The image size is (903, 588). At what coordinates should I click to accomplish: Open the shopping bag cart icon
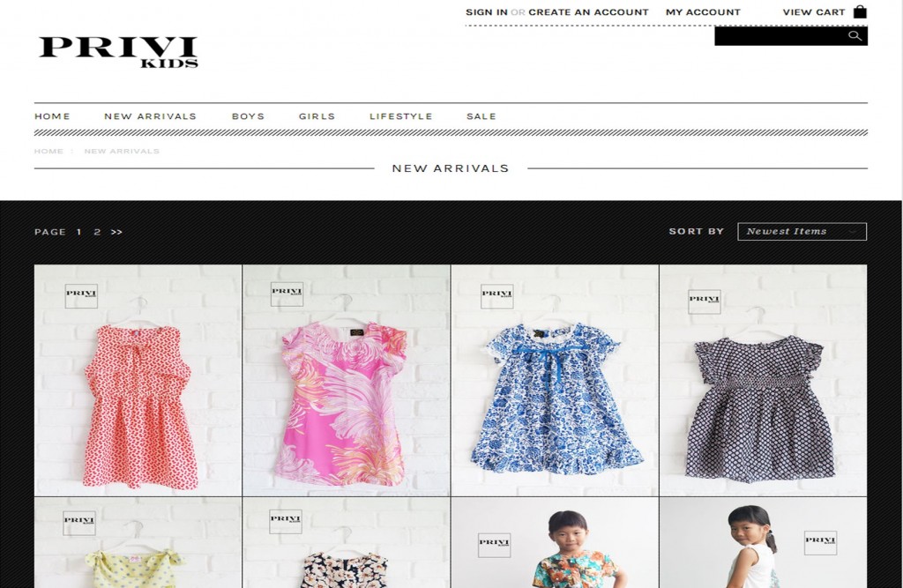pos(860,11)
